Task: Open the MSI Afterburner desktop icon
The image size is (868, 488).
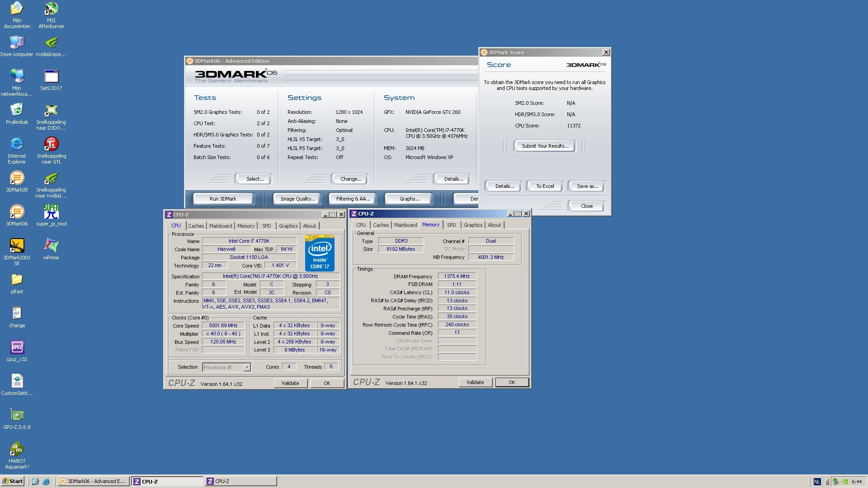Action: pos(51,10)
